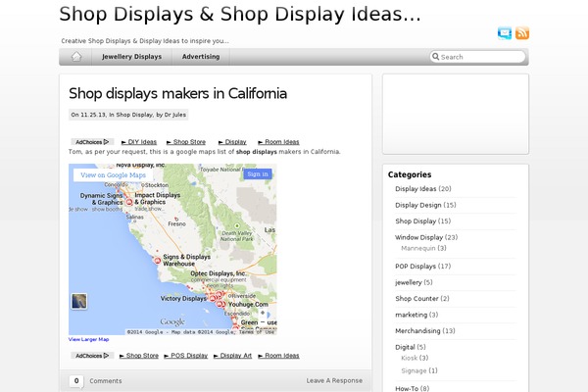Open the POP Displays category

click(416, 266)
